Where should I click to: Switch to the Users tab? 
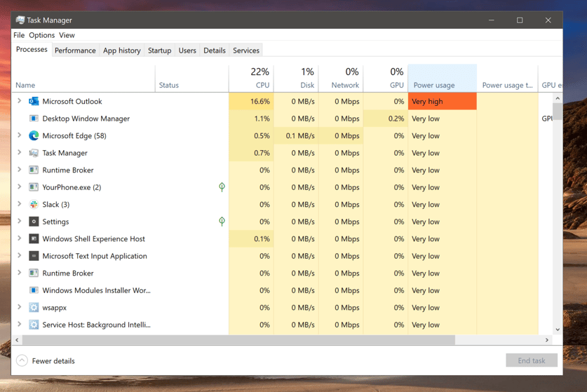click(x=187, y=50)
